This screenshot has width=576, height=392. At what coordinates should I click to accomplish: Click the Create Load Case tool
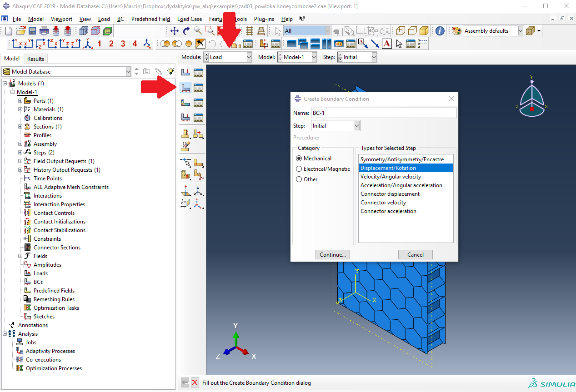185,117
